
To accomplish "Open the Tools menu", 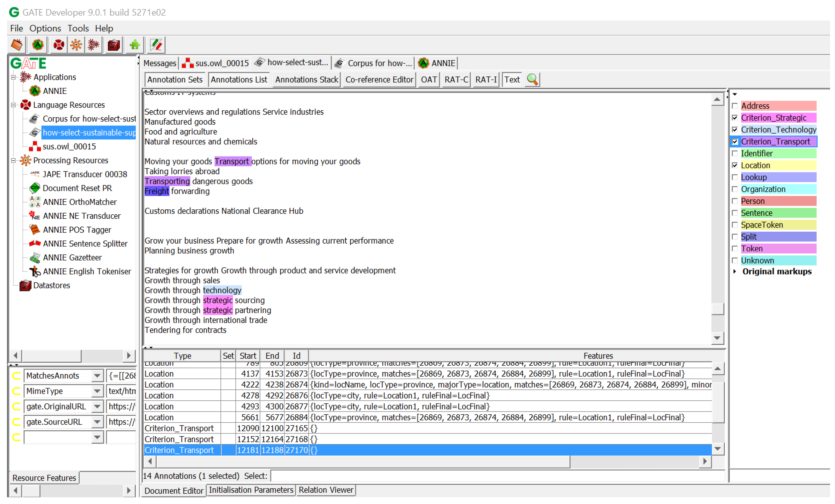I will (x=78, y=29).
